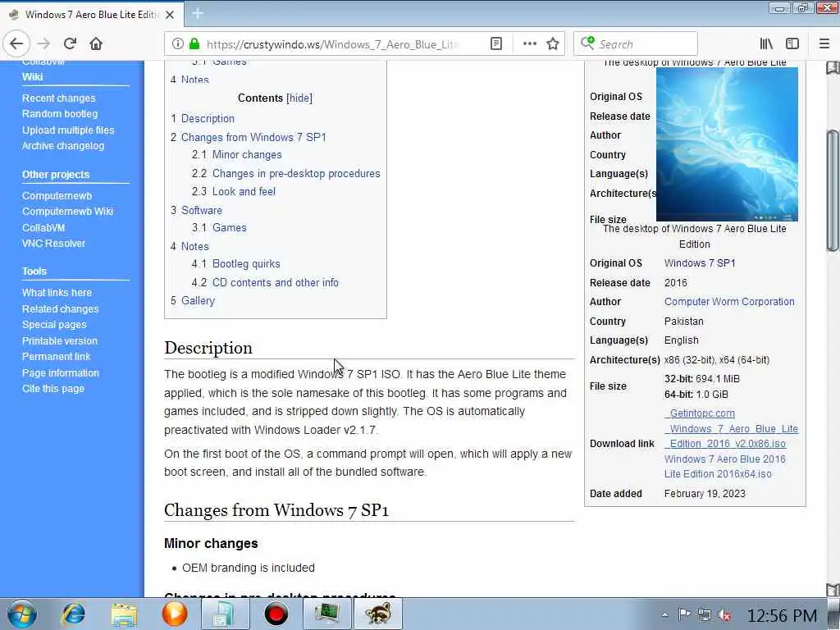Download Windows 7 Aero Blue 2016 x64 ISO
840x630 pixels.
click(x=725, y=467)
